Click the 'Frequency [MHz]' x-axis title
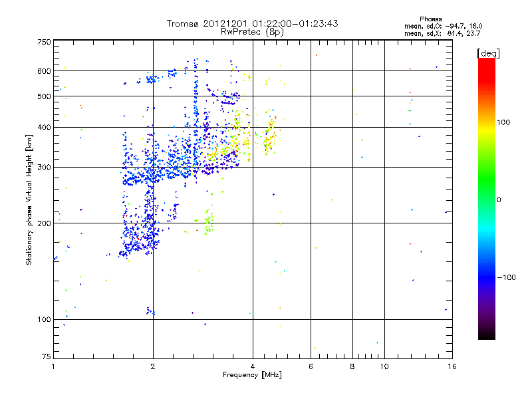This screenshot has width=532, height=399. click(x=252, y=375)
